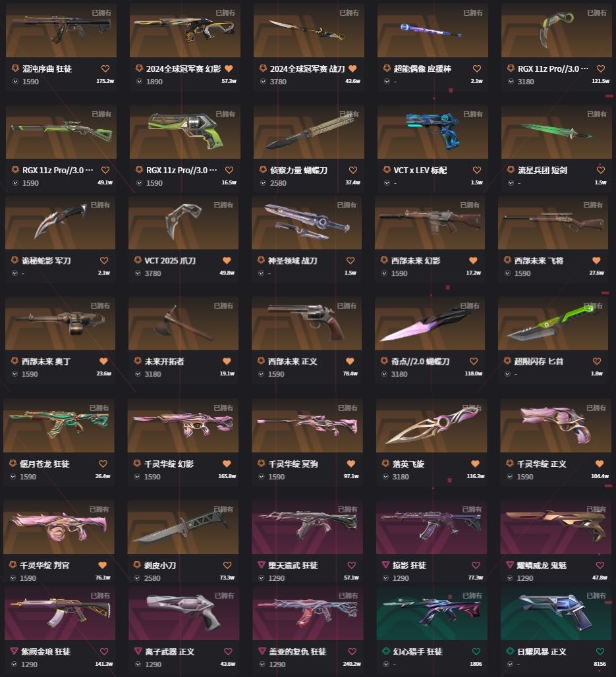The width and height of the screenshot is (616, 677).
Task: Select the 紫阙金琅 狂徒 rifle thumbnail
Action: [x=59, y=613]
